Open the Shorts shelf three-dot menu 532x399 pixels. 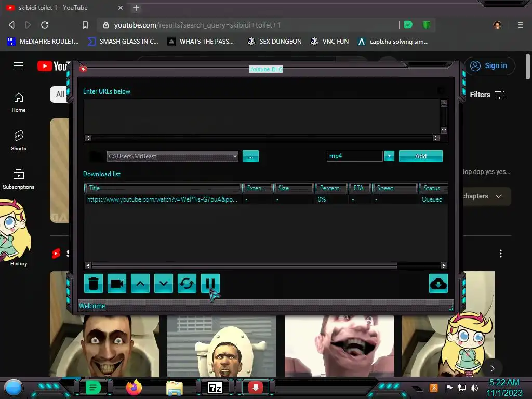(501, 254)
